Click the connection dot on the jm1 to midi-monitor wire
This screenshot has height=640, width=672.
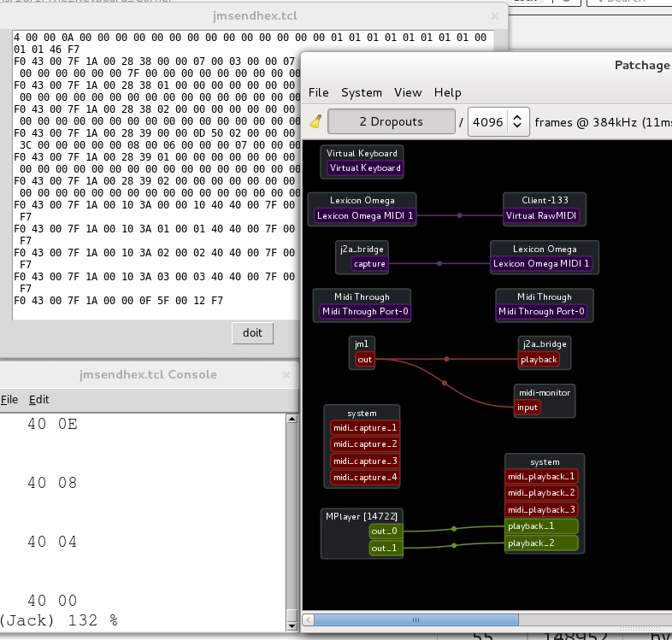click(445, 383)
